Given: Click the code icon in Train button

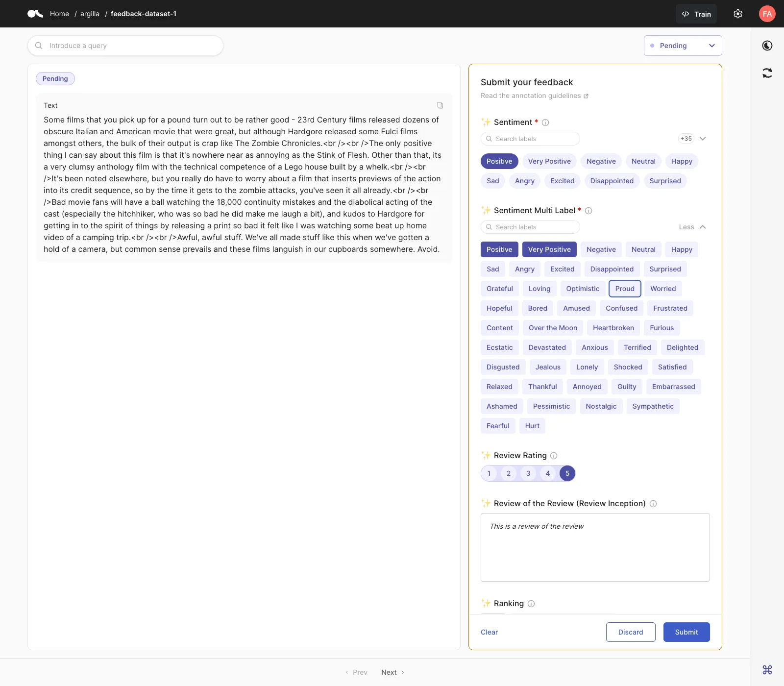Looking at the screenshot, I should point(686,14).
